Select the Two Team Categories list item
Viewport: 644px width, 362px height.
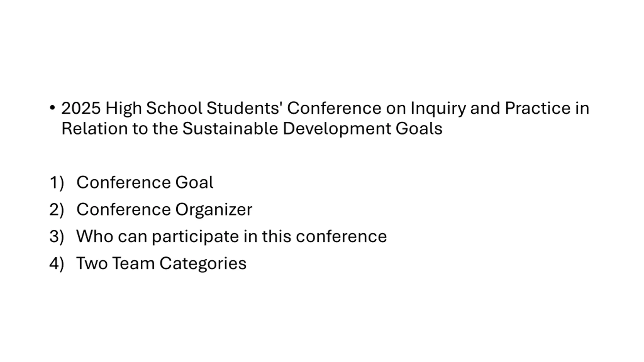click(x=161, y=263)
